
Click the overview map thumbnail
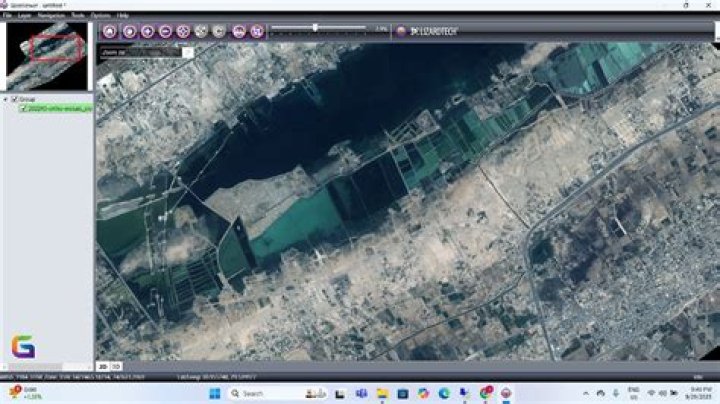[47, 55]
